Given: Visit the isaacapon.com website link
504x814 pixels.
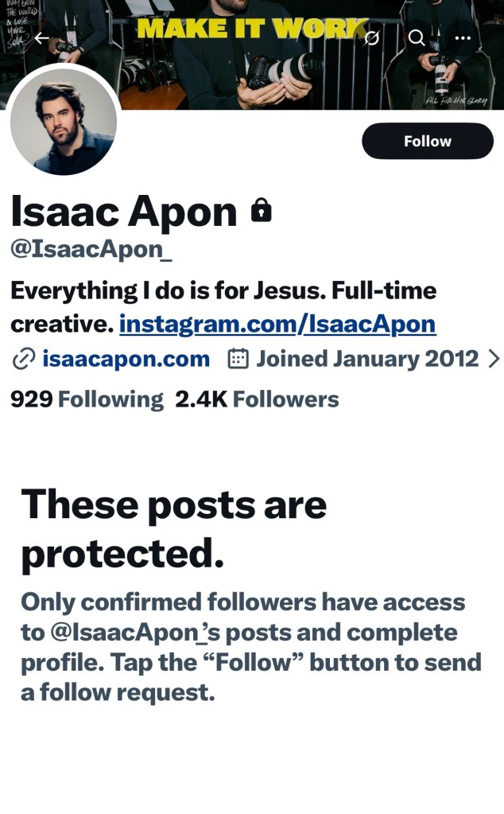Looking at the screenshot, I should [x=126, y=360].
